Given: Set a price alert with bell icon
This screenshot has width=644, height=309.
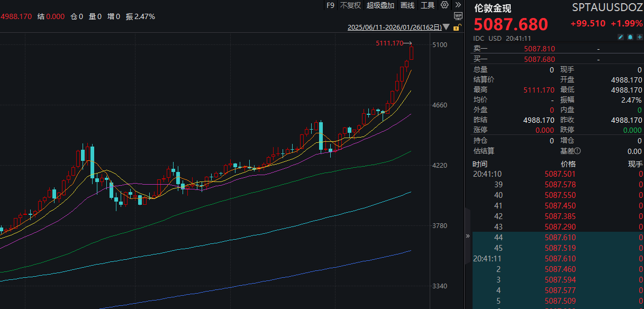Looking at the screenshot, I should (630, 38).
